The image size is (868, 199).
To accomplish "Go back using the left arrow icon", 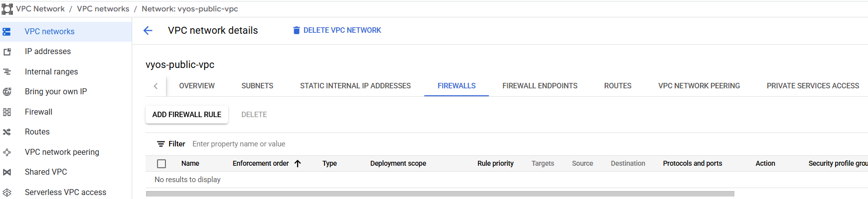I will pyautogui.click(x=148, y=31).
